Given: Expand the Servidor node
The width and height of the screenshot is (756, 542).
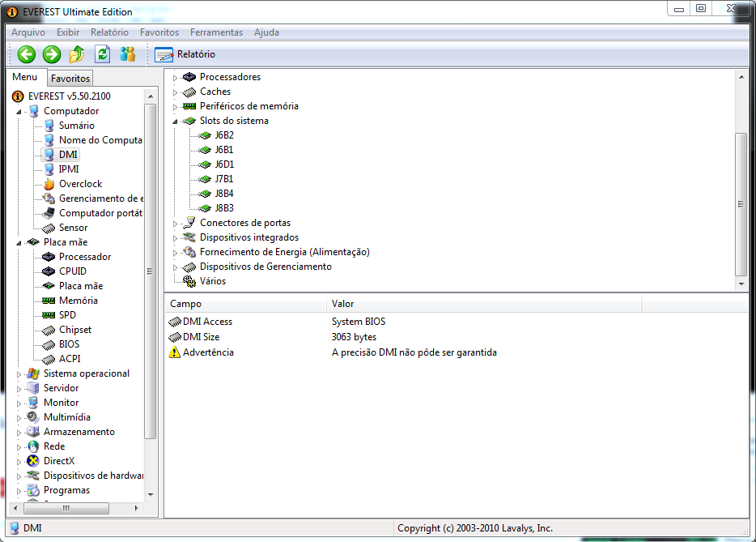Looking at the screenshot, I should tap(19, 389).
